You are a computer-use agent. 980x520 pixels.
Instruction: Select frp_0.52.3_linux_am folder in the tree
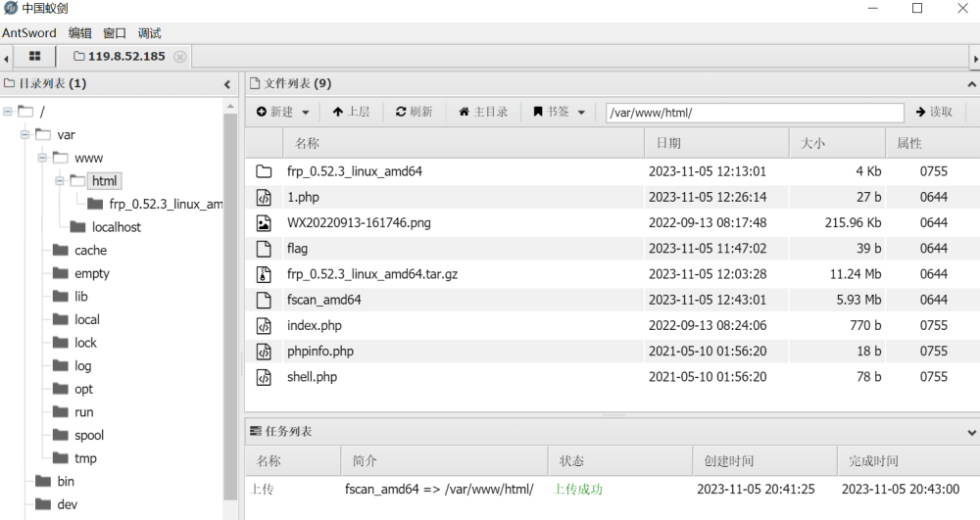tap(165, 204)
